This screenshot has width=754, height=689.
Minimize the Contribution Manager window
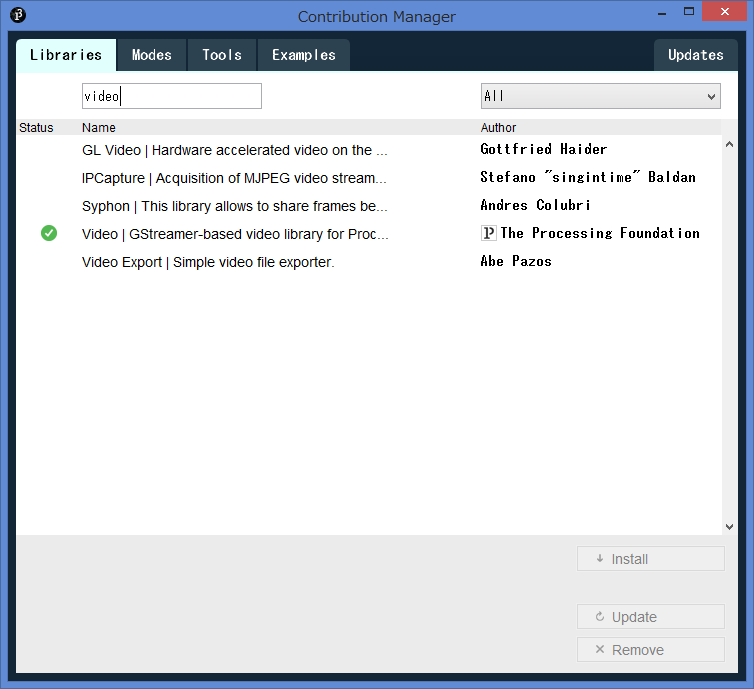(x=662, y=13)
